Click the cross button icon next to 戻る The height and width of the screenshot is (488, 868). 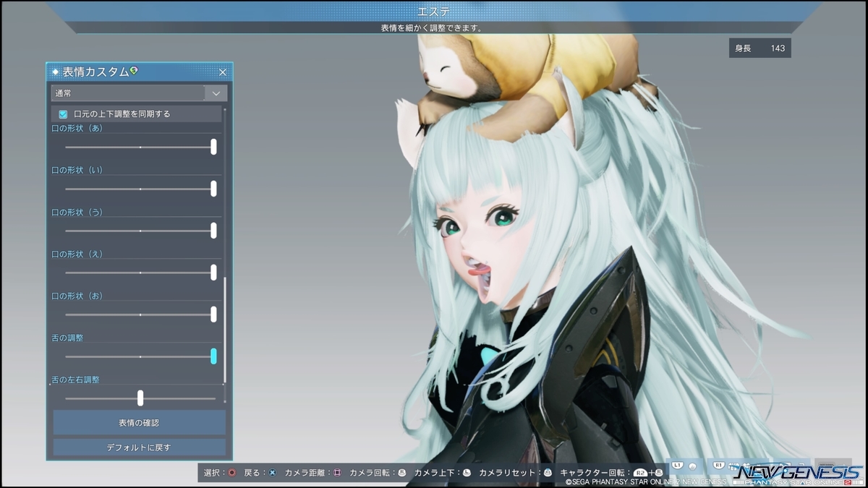tap(272, 473)
